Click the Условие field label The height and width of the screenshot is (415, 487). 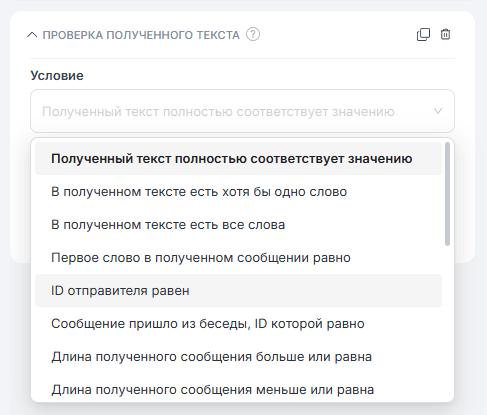pos(57,76)
